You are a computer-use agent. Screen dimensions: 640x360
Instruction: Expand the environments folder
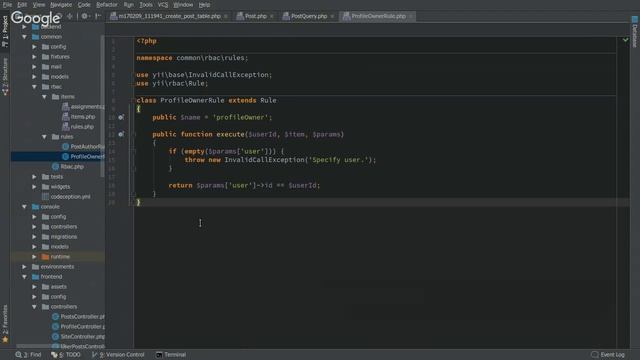click(x=24, y=267)
